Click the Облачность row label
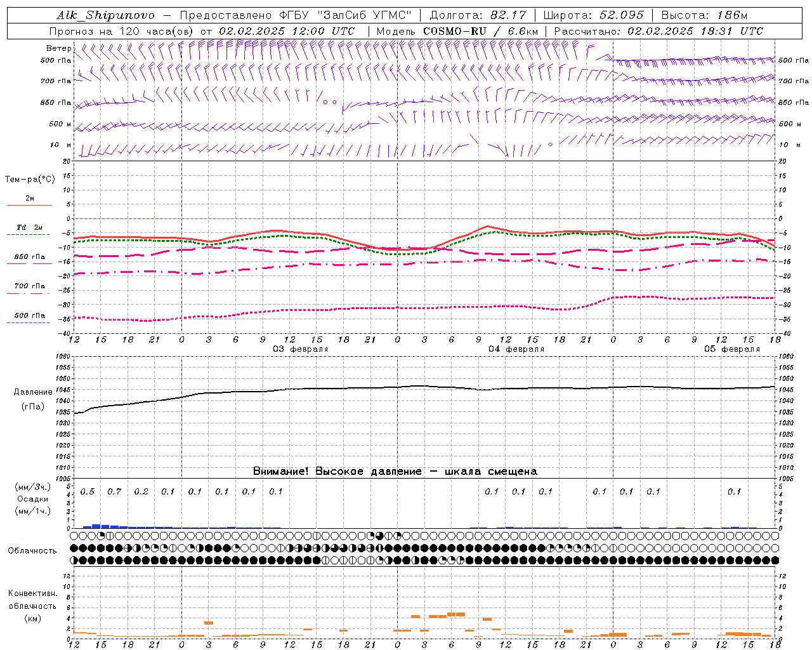 click(32, 550)
